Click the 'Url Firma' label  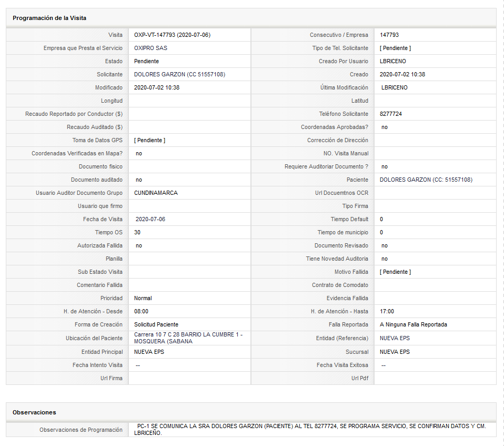point(112,379)
